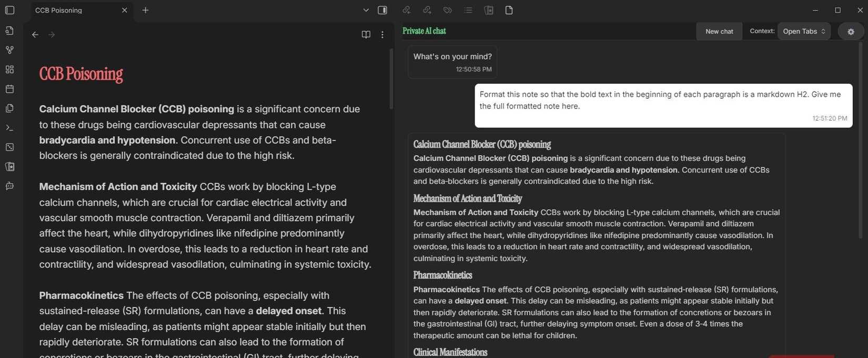The image size is (868, 358).
Task: Start a New chat
Action: point(719,31)
